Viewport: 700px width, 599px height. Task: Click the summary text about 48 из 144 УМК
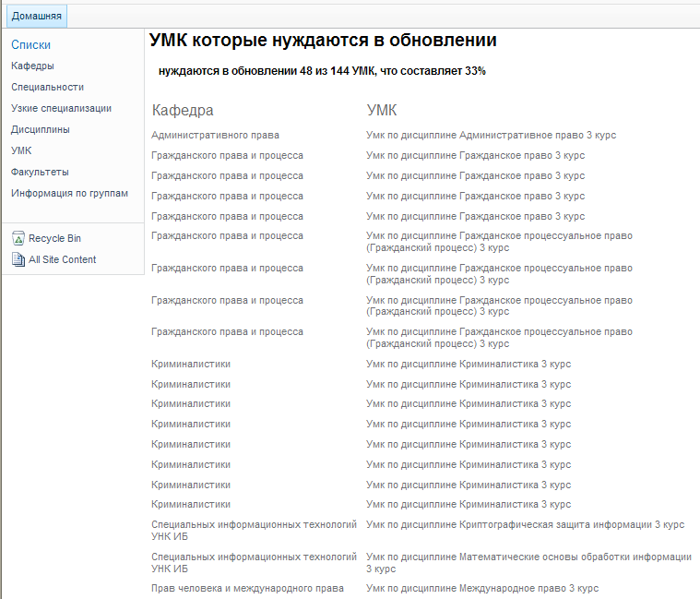[322, 71]
